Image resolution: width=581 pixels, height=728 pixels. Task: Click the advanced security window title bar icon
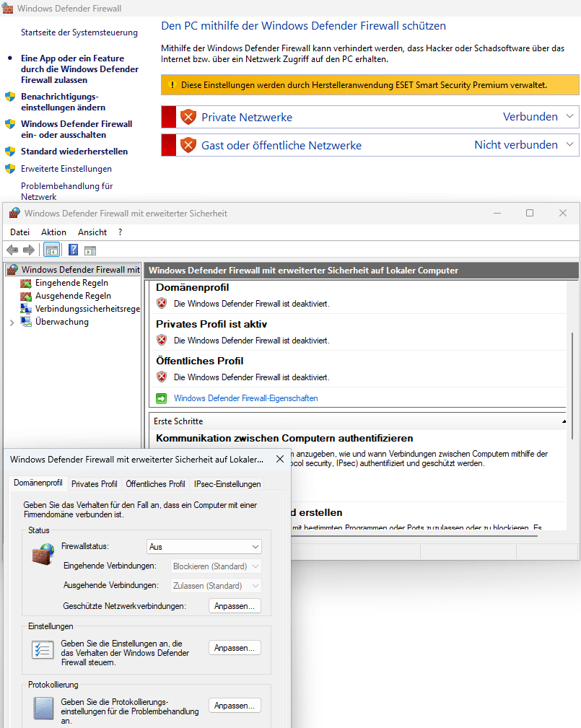pyautogui.click(x=14, y=213)
